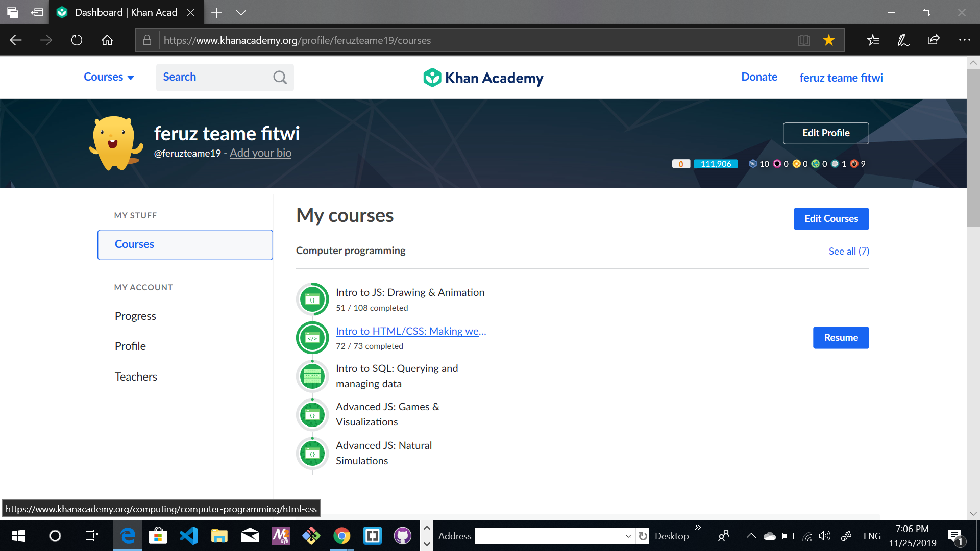
Task: Click the padlock site info icon
Action: point(147,40)
